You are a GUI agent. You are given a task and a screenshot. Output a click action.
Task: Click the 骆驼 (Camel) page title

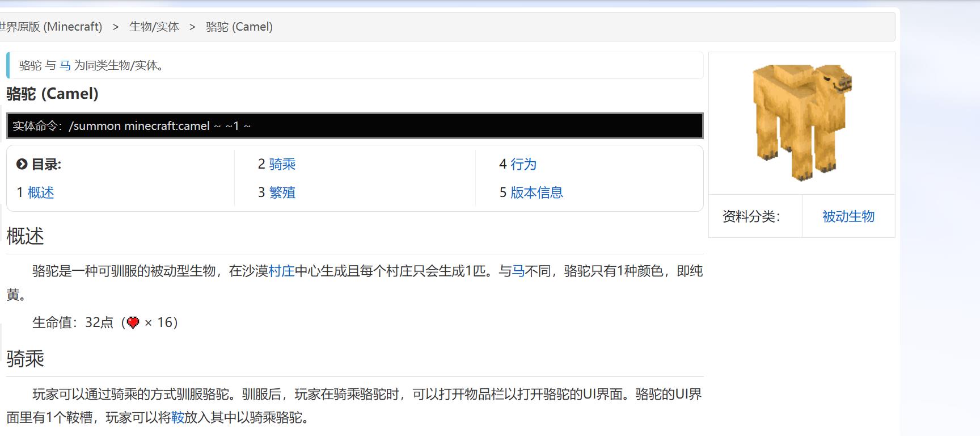(x=52, y=94)
